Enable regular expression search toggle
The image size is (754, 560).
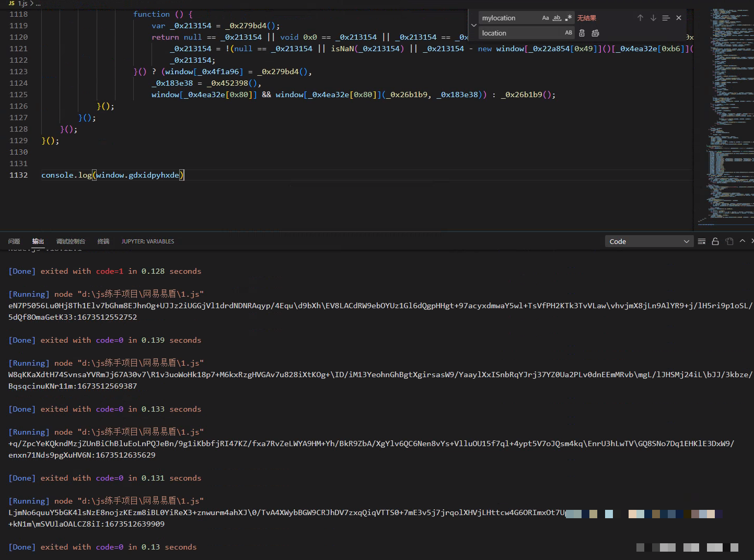[569, 18]
